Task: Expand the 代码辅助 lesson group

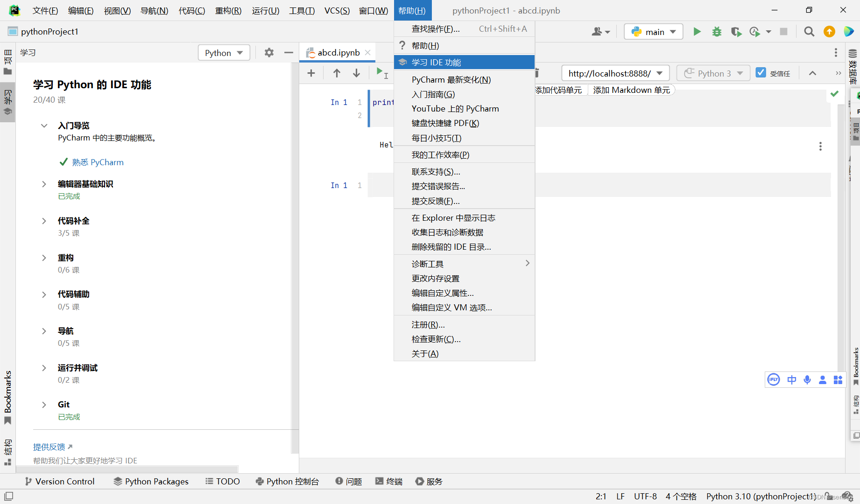Action: [44, 294]
